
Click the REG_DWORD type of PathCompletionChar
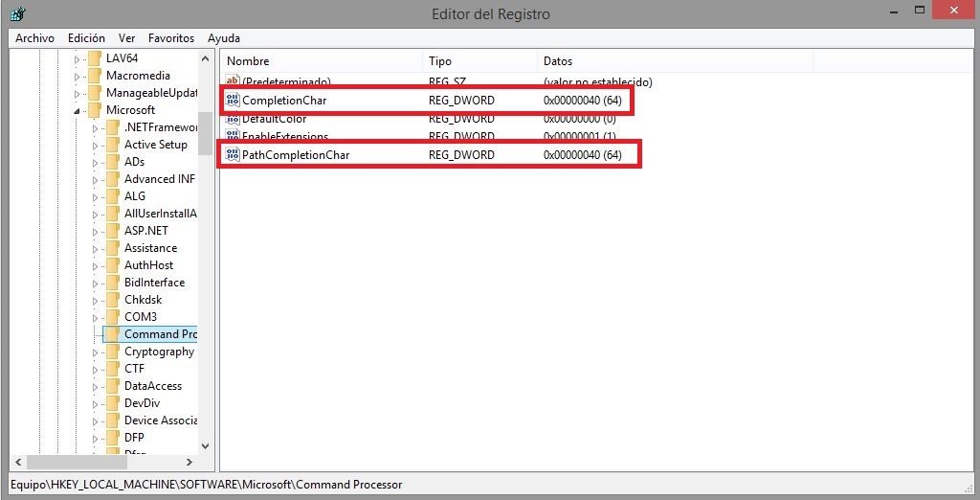click(461, 154)
